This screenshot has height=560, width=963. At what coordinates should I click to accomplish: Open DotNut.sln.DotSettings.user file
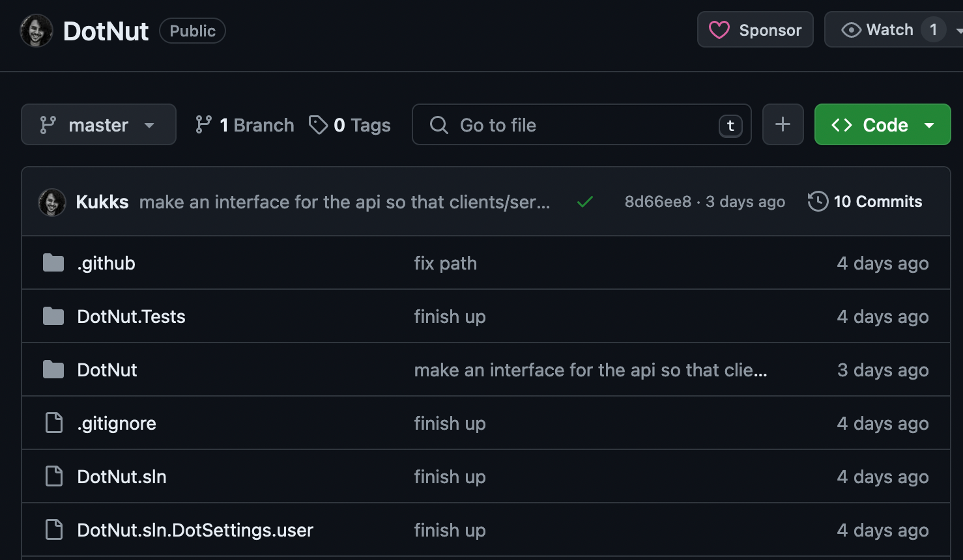click(x=195, y=530)
